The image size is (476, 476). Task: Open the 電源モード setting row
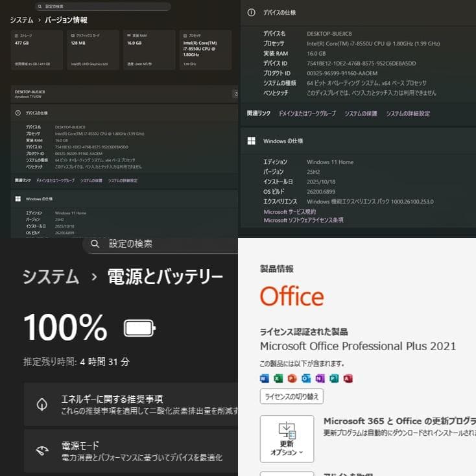[x=131, y=451]
